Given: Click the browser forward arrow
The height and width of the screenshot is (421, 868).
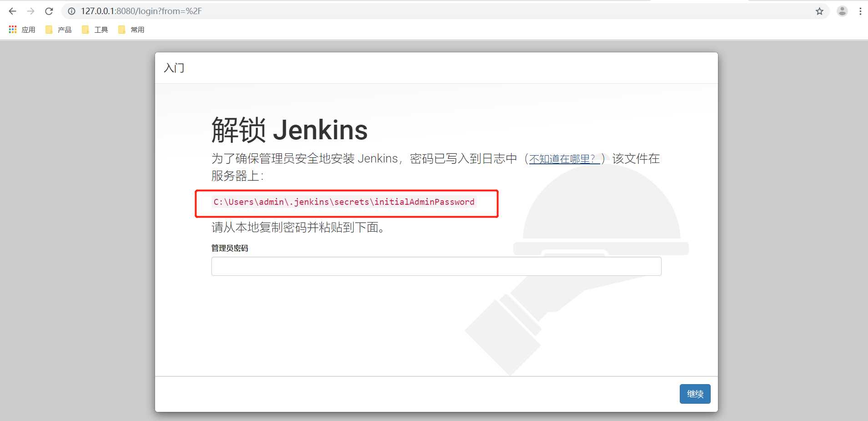Looking at the screenshot, I should (30, 11).
